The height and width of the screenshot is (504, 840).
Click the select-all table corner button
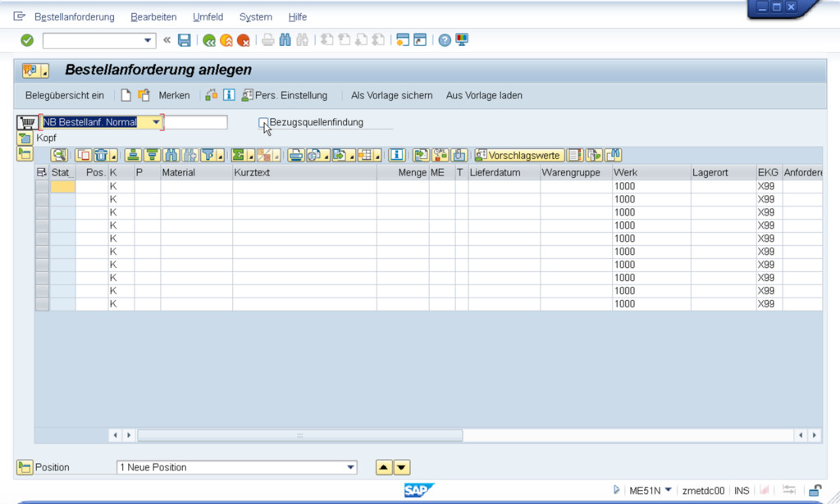[x=42, y=173]
